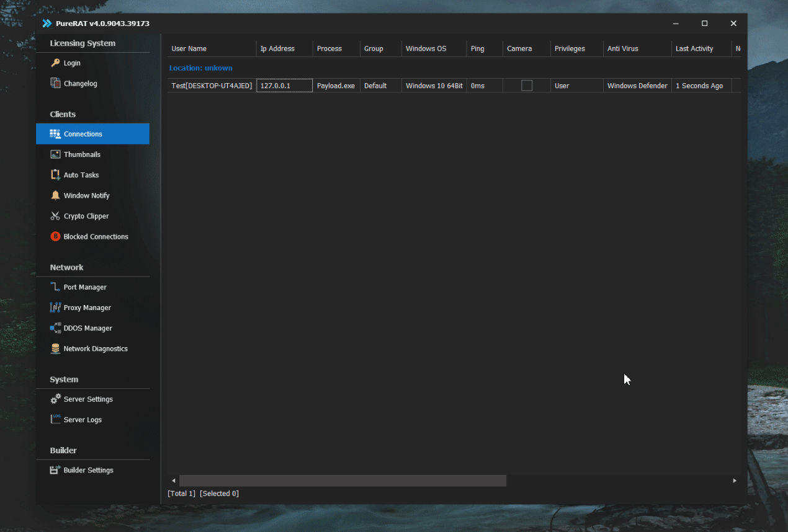This screenshot has height=532, width=788.
Task: Click the red Blocked Connections icon
Action: [55, 237]
